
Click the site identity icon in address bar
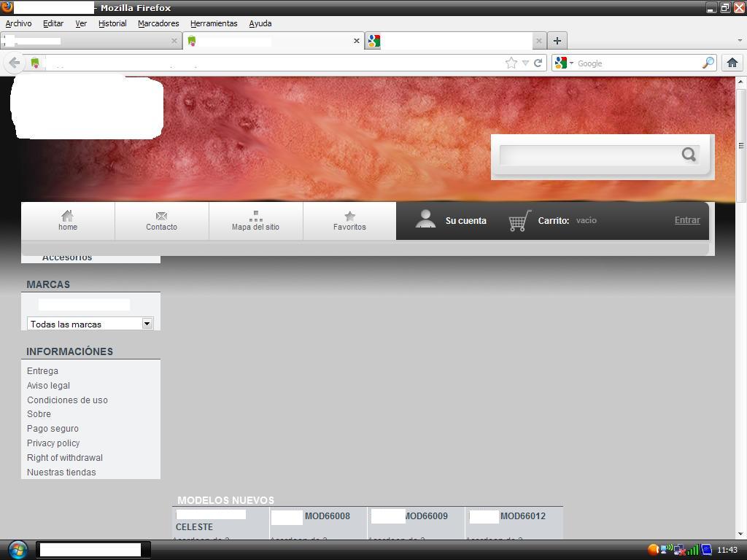[x=35, y=63]
